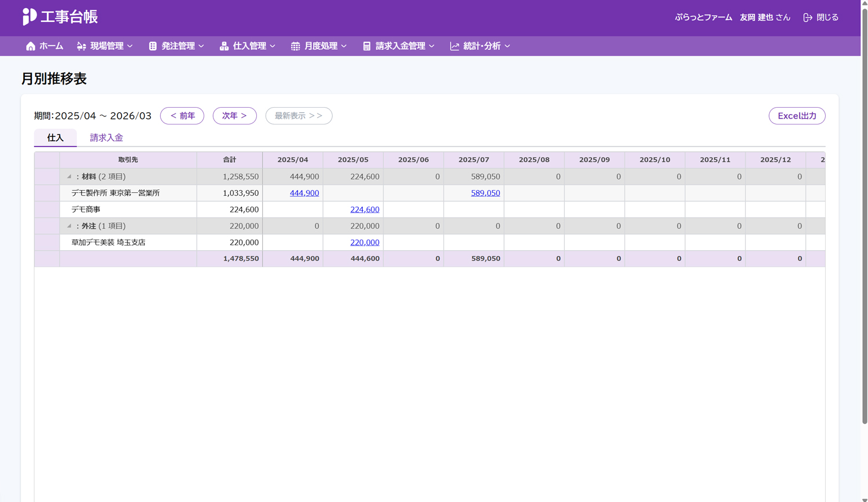The height and width of the screenshot is (502, 868).
Task: Click the 閉じる logout icon
Action: coord(808,17)
